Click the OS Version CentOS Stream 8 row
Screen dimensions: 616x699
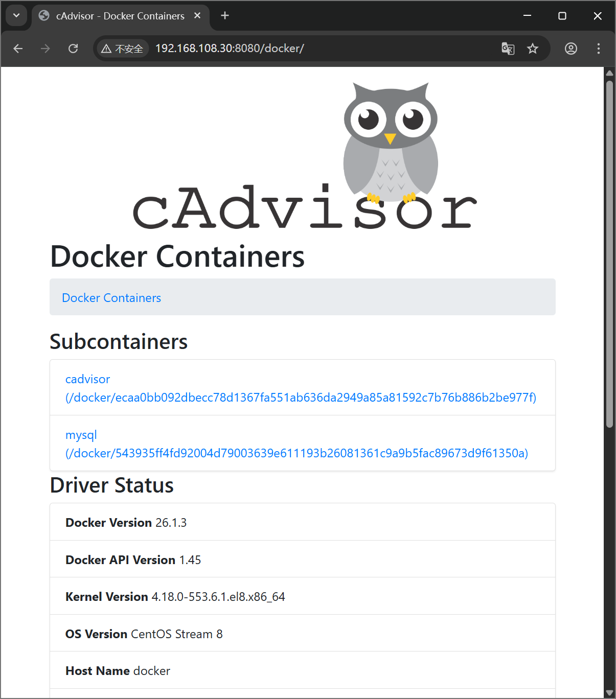pos(303,634)
